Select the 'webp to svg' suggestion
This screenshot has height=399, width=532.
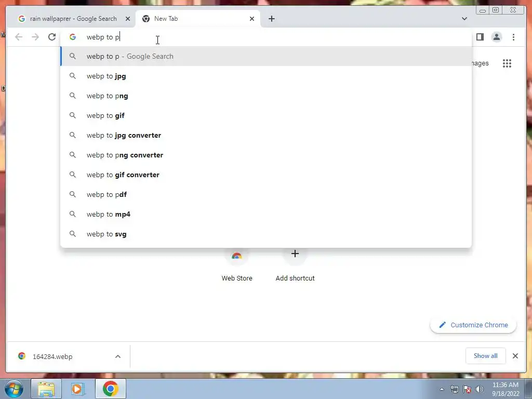pos(266,234)
